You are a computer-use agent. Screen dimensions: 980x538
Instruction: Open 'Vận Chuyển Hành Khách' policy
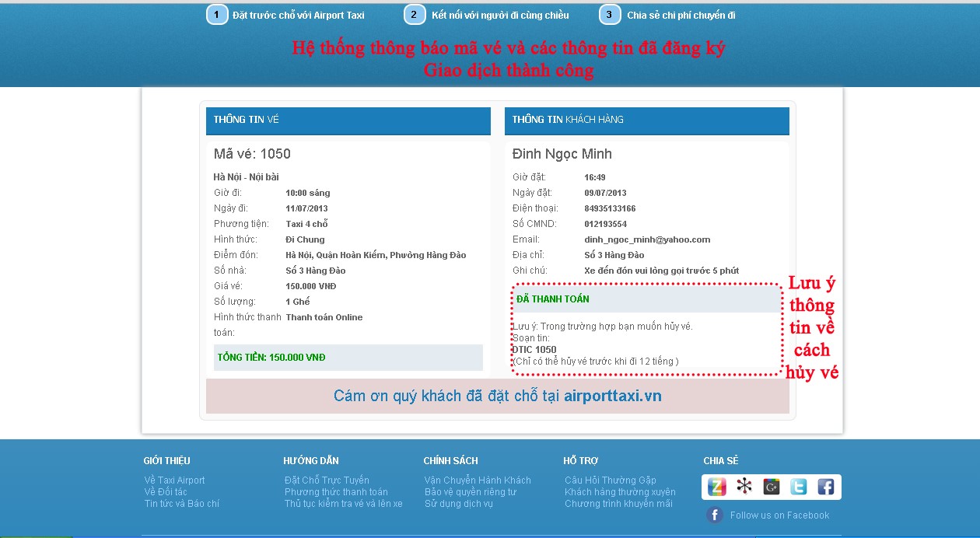pos(478,480)
